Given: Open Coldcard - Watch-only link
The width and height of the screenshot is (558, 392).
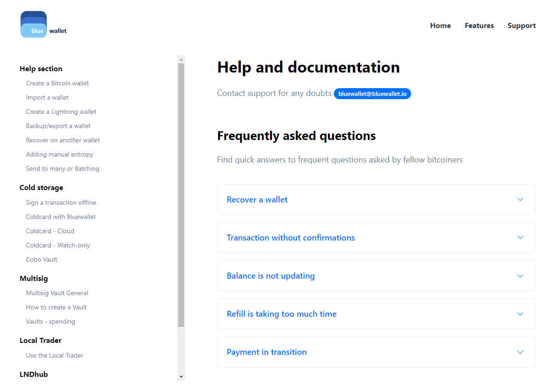Looking at the screenshot, I should (58, 245).
